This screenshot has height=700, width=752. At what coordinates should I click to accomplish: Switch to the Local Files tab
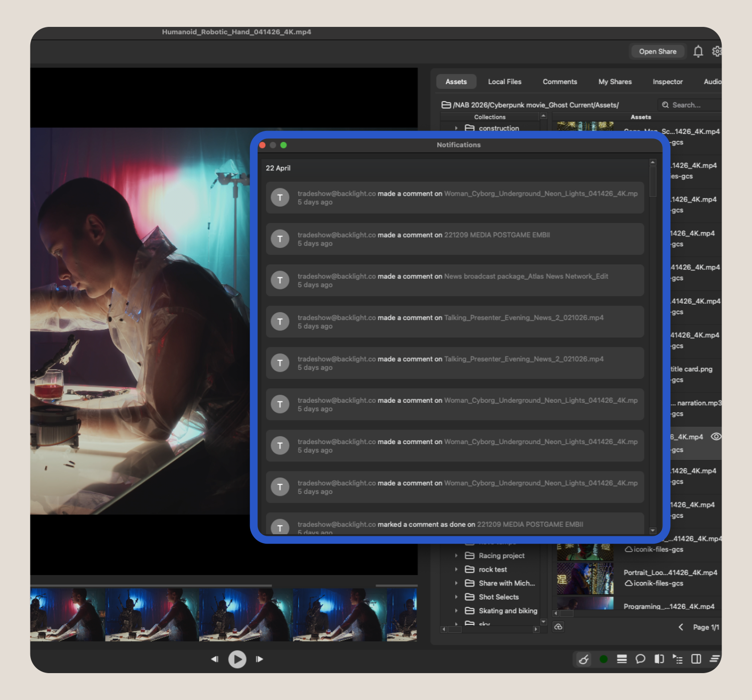(x=504, y=82)
